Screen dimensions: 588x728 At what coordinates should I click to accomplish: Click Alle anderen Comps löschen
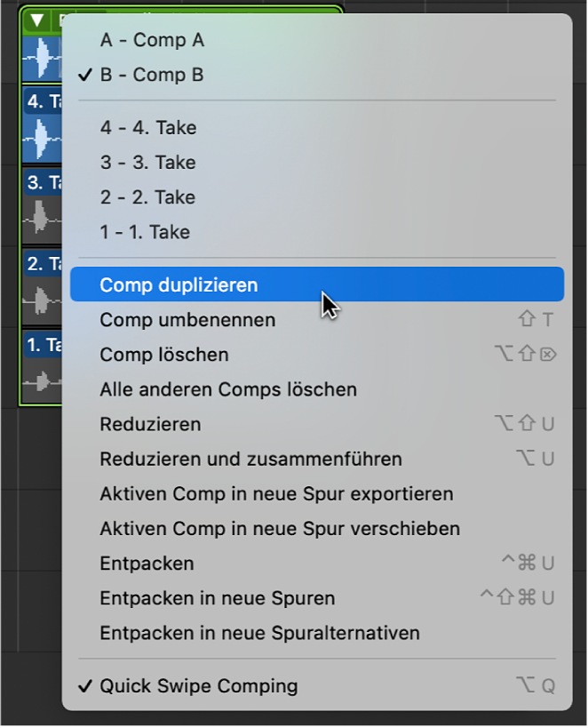228,389
